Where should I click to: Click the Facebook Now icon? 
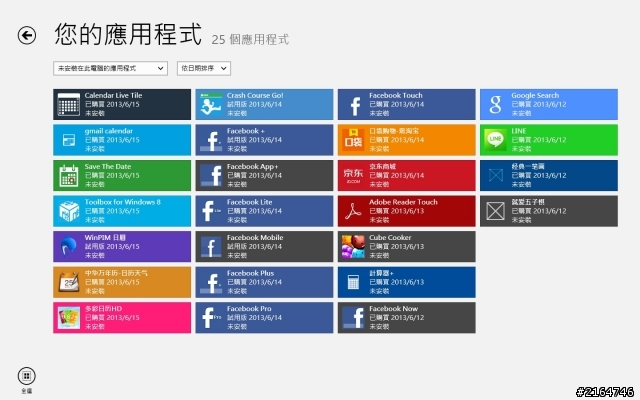[353, 318]
